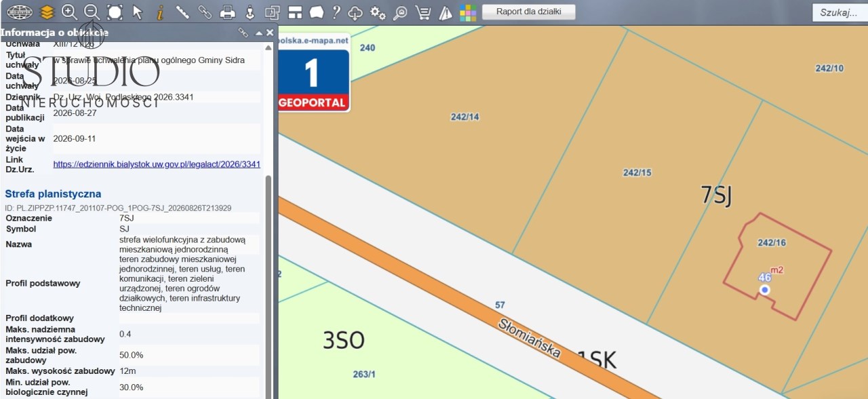Click the info panel vertical scrollbar
This screenshot has height=399, width=868.
click(x=268, y=285)
